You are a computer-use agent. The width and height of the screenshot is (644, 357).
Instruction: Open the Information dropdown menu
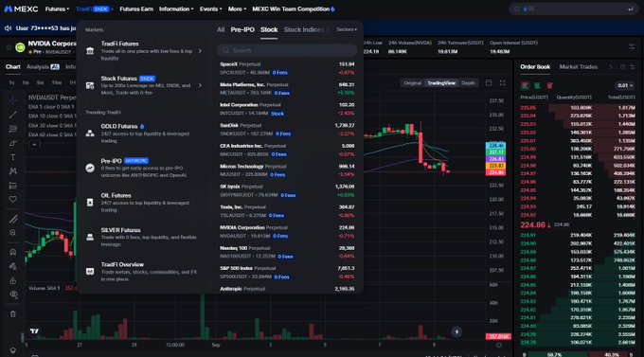click(176, 9)
